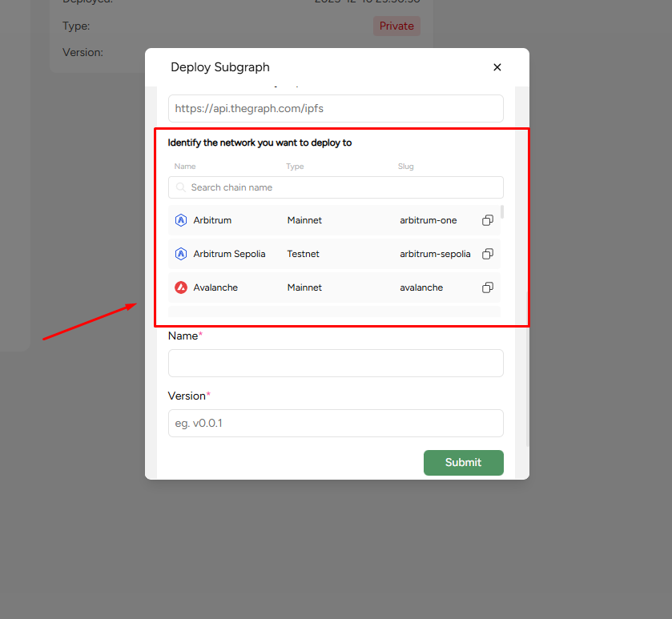
Task: Click the dialog's right-side scrollbar
Action: tap(527, 368)
